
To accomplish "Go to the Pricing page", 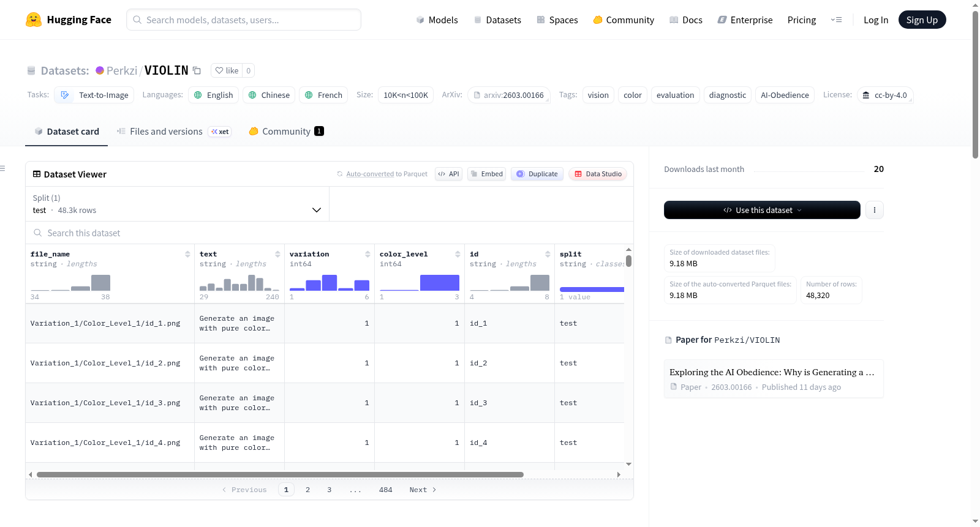I will coord(802,20).
